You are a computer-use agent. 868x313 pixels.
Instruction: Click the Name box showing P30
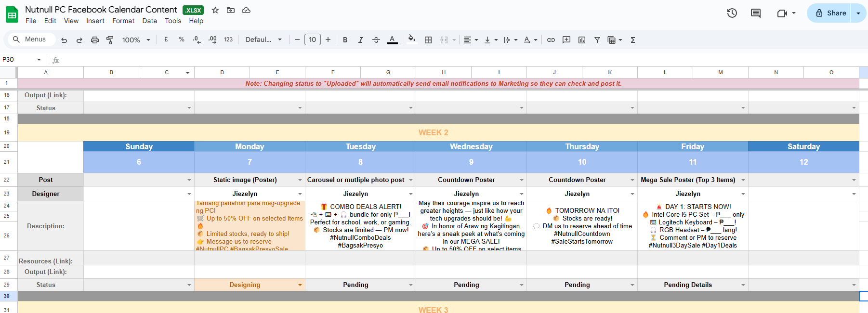tap(17, 59)
